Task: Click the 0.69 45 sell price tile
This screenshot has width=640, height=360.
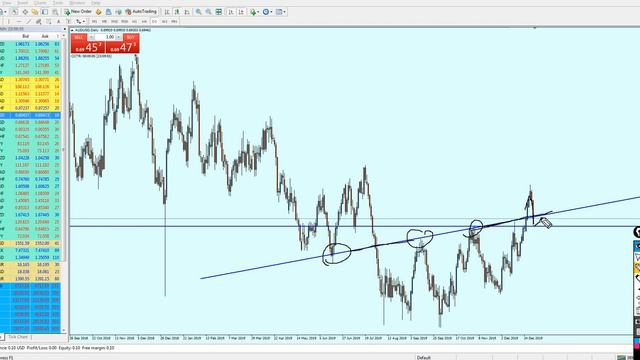Action: click(x=88, y=47)
